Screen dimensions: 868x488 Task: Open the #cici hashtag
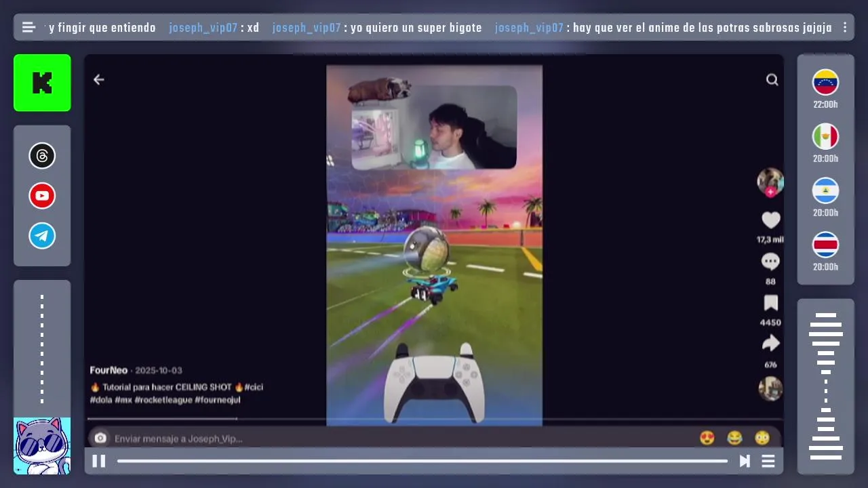[254, 387]
